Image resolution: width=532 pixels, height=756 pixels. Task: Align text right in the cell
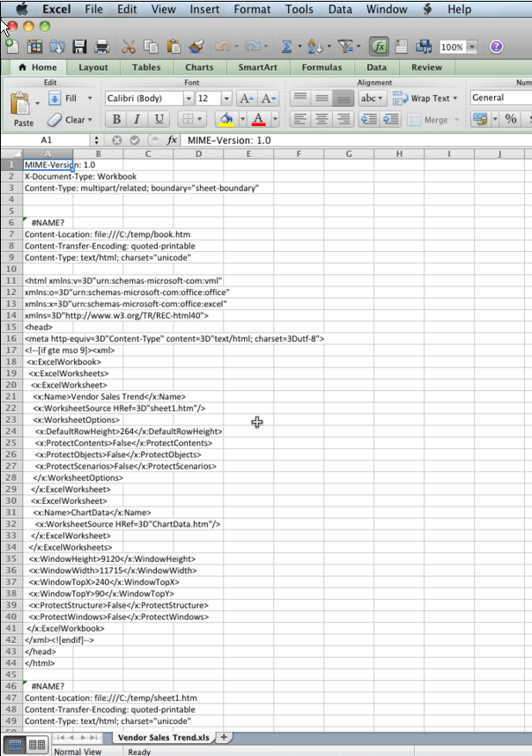(343, 119)
